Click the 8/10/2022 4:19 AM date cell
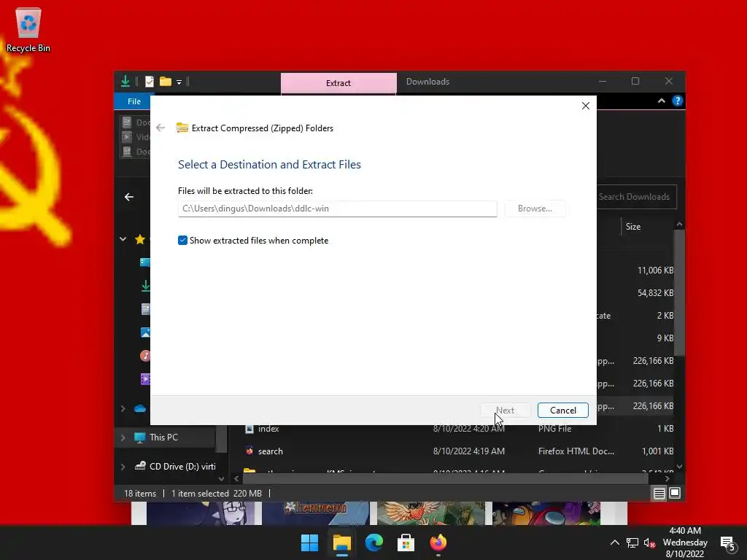Image resolution: width=747 pixels, height=560 pixels. click(469, 451)
